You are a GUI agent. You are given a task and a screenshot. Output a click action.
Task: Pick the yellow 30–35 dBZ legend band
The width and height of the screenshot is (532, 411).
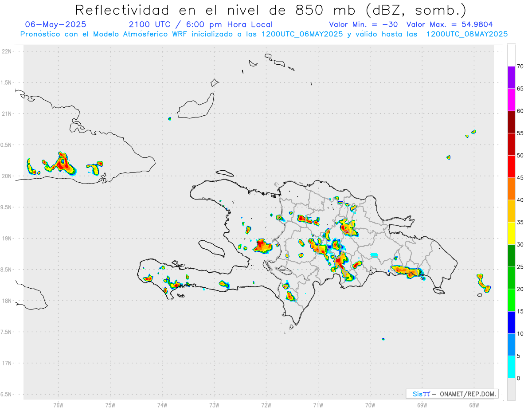point(511,233)
